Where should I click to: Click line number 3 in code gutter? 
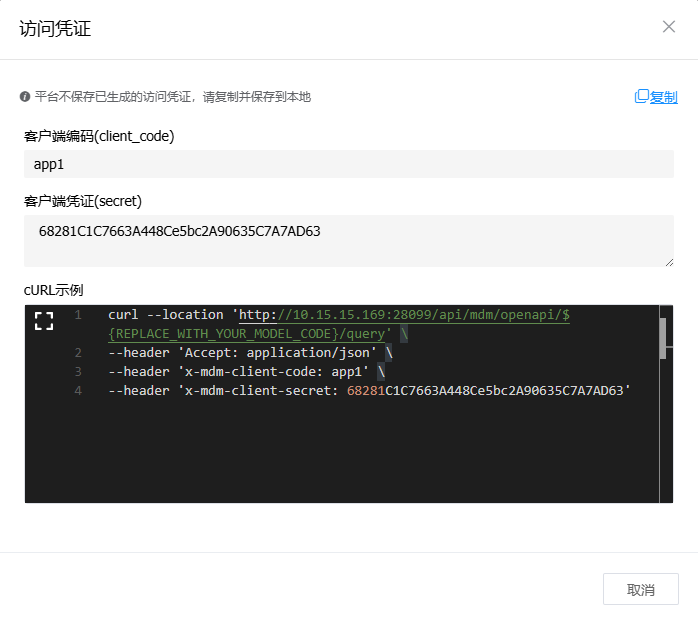point(77,372)
